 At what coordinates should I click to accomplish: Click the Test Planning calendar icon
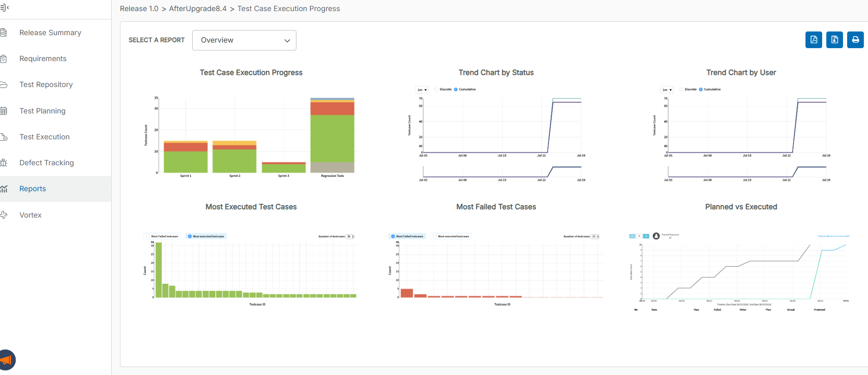tap(4, 111)
